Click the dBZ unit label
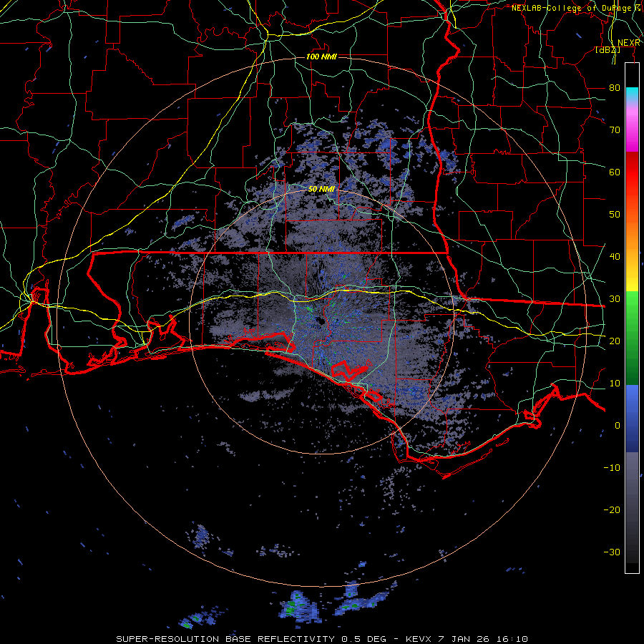This screenshot has width=644, height=644. (x=608, y=50)
